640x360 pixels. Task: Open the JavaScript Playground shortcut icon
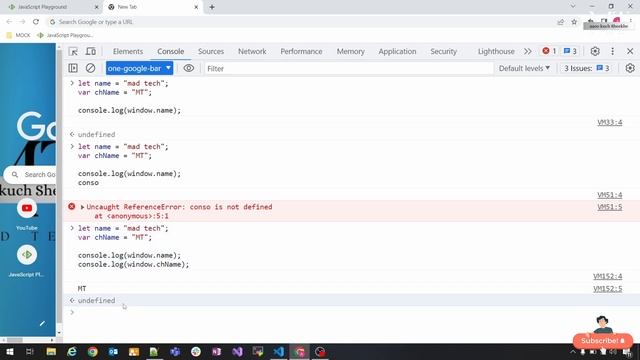coord(27,255)
